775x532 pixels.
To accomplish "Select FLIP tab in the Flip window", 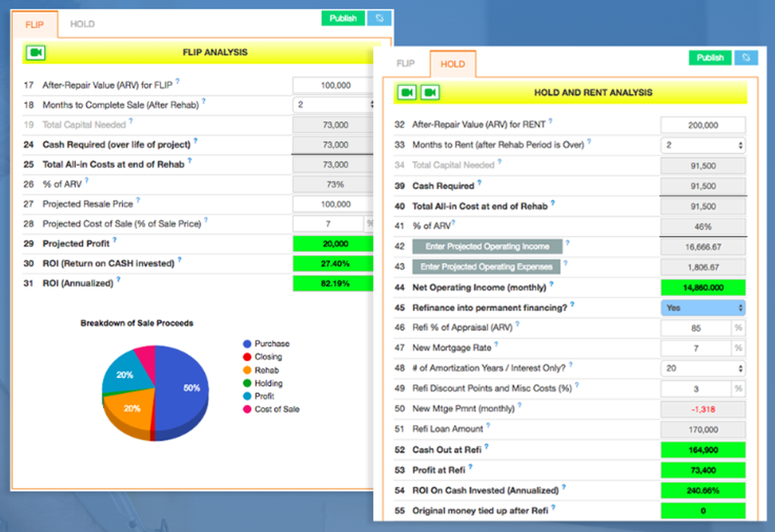I will [x=35, y=25].
